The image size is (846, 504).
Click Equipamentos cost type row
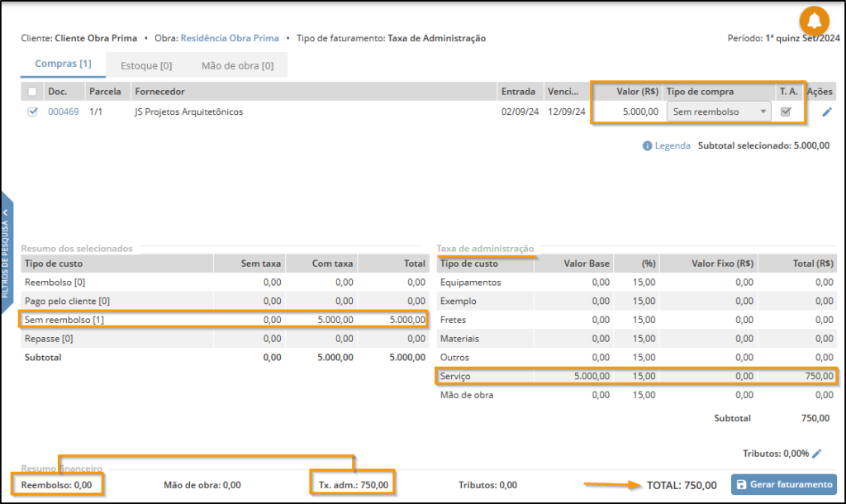pyautogui.click(x=637, y=283)
